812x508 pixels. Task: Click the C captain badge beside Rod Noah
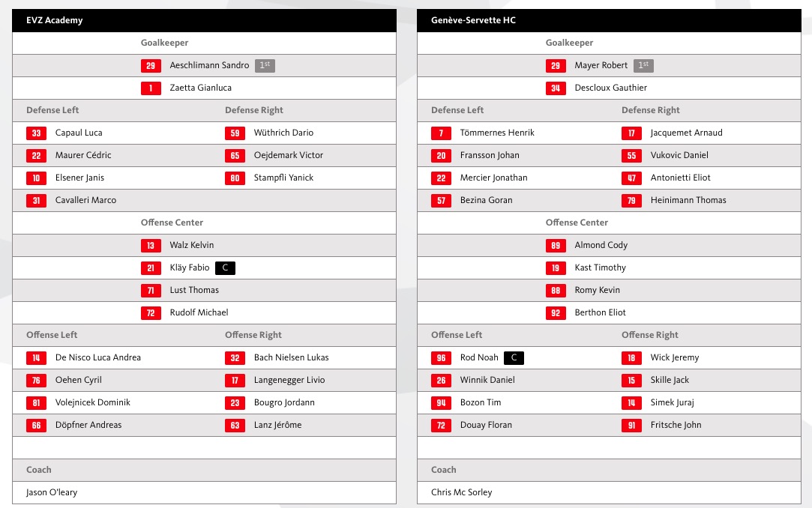coord(514,358)
